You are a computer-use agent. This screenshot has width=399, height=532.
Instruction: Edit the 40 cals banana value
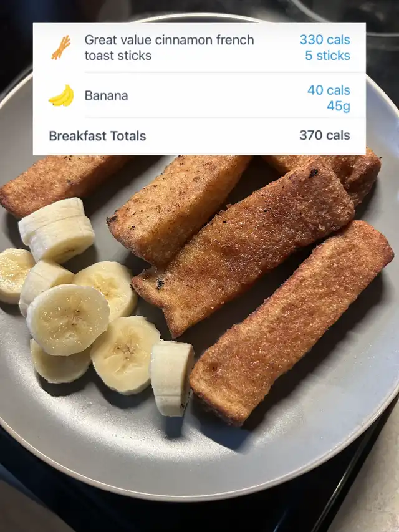329,90
